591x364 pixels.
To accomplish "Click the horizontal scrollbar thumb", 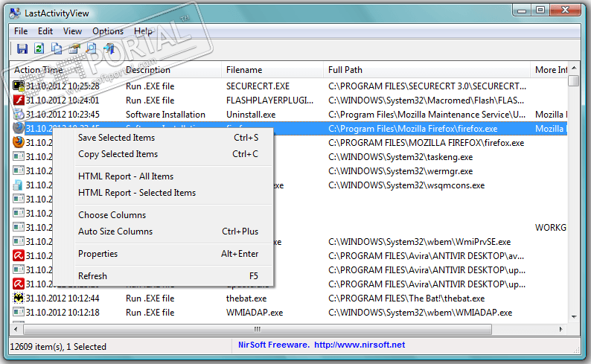I will tap(258, 329).
